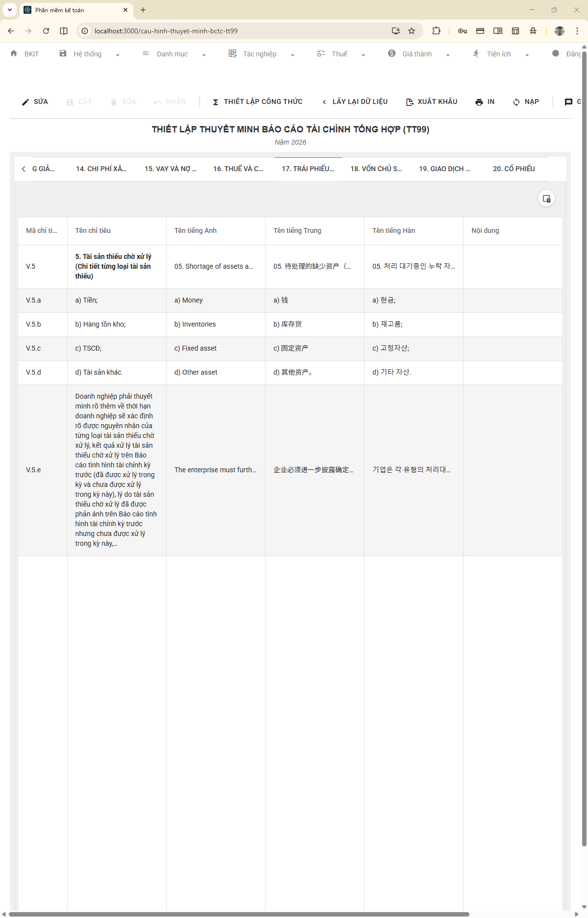Click XUẤT KHẨU export button
Screen dimensions: 588x918
click(x=432, y=102)
